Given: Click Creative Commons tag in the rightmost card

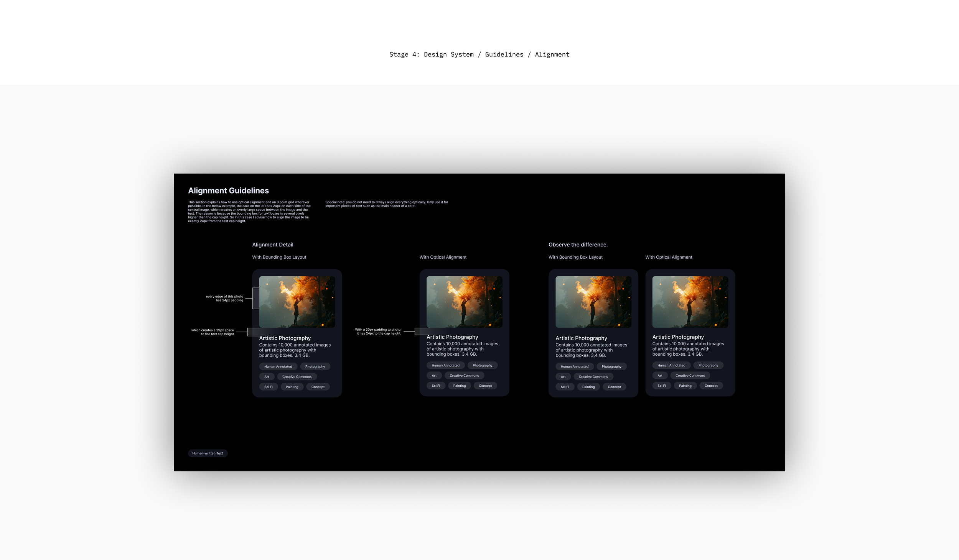Looking at the screenshot, I should 690,376.
